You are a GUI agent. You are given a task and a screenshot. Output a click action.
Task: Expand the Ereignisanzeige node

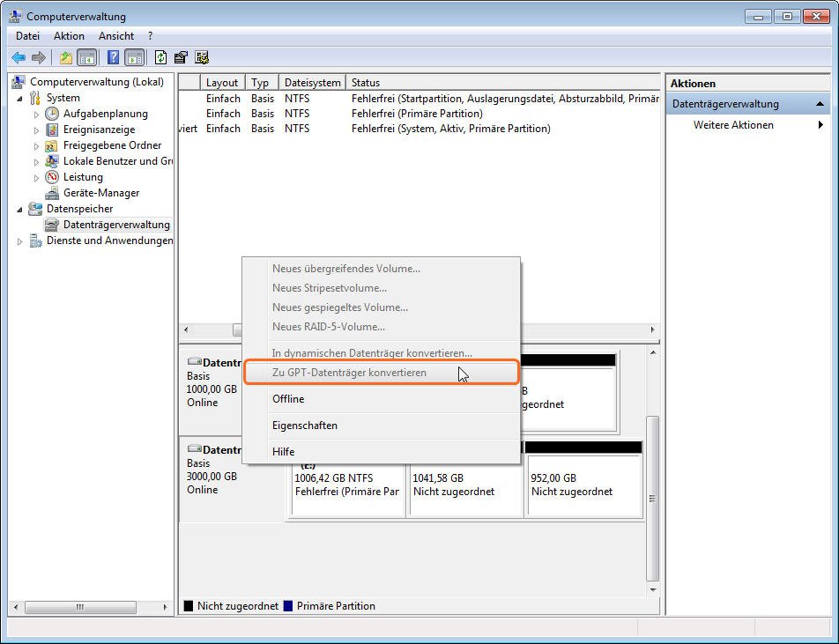[36, 130]
